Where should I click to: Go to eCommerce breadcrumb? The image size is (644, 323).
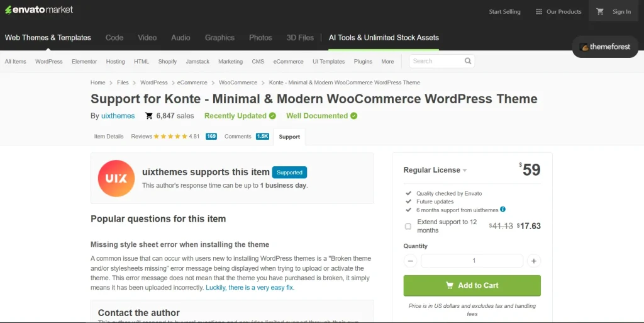[x=192, y=82]
